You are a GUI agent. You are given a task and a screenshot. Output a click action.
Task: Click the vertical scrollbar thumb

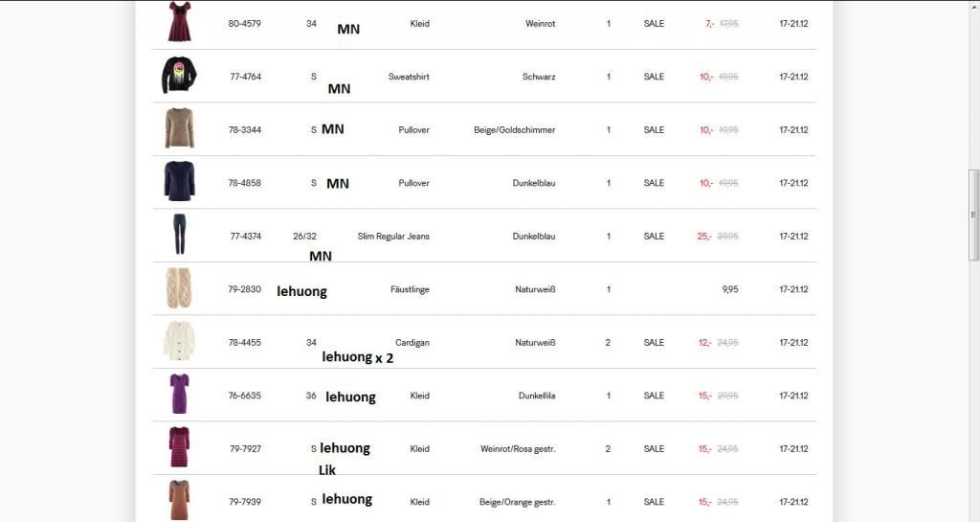[974, 215]
